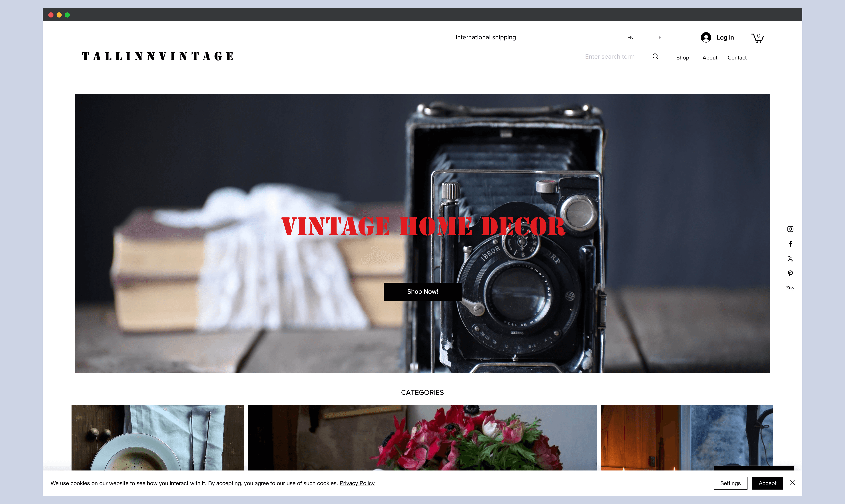Accept cookies using Accept button
Image resolution: width=845 pixels, height=504 pixels.
coord(767,483)
